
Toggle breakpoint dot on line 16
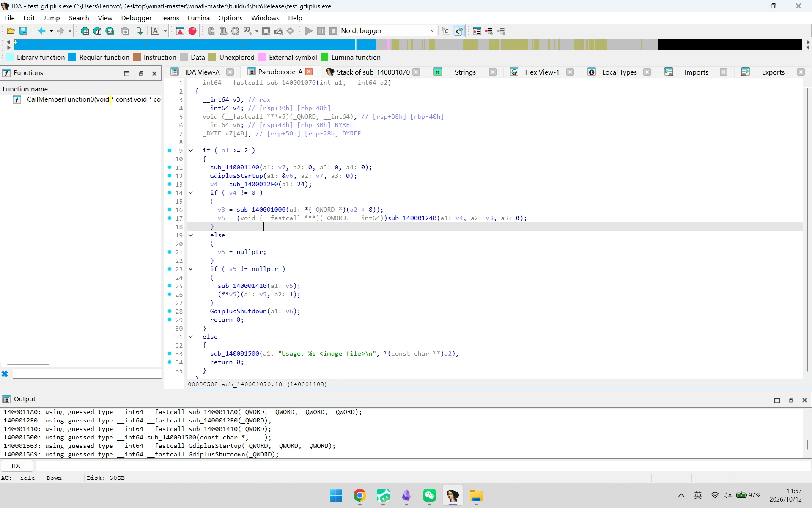coord(170,210)
